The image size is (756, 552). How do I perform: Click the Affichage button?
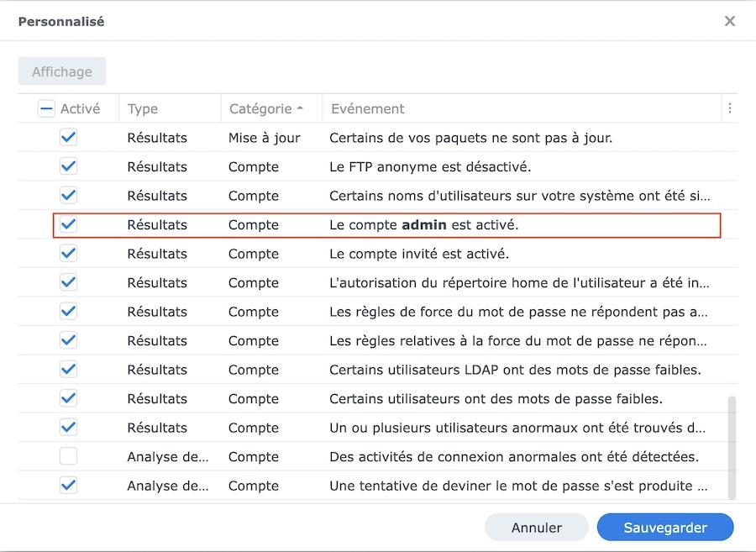[62, 71]
